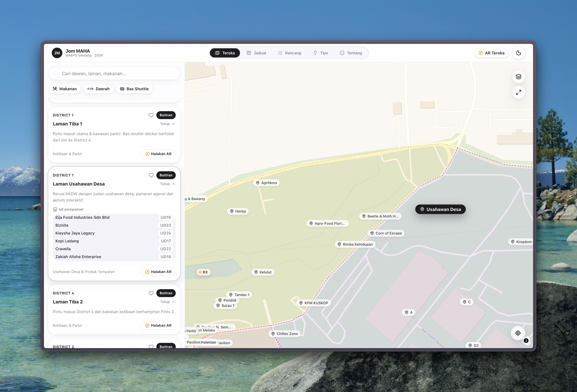Switch to the Teroka tab

(x=225, y=53)
